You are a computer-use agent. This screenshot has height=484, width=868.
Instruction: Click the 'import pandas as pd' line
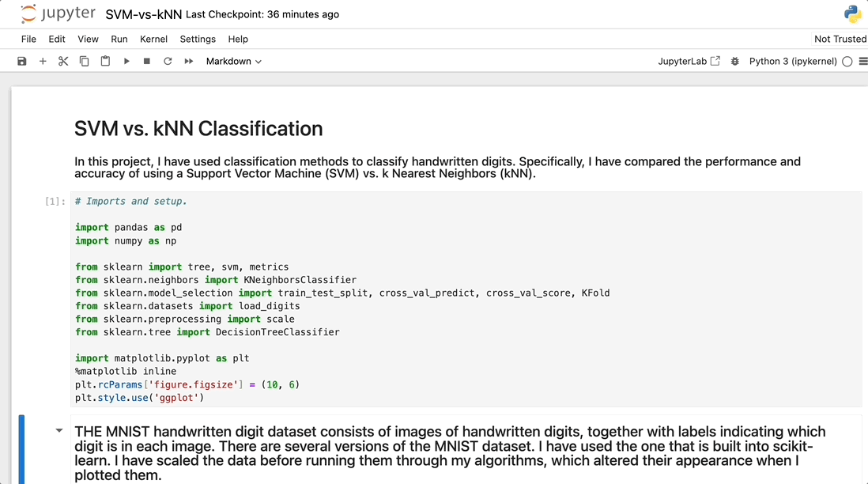tap(128, 228)
